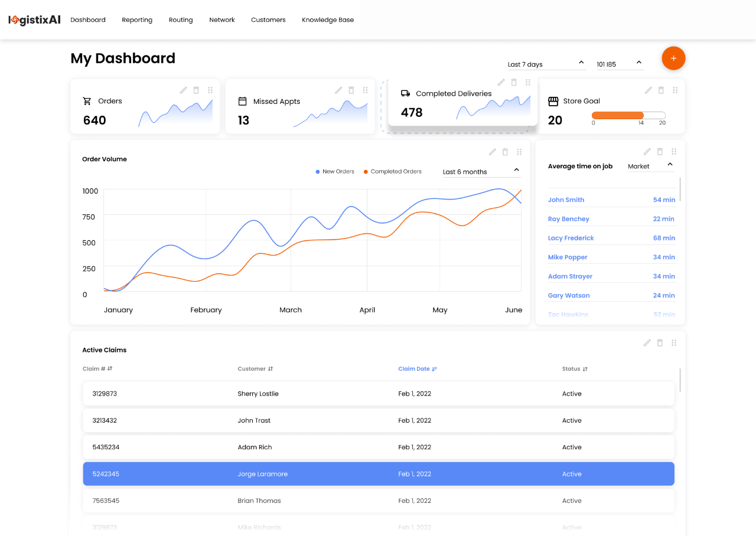The image size is (756, 536).
Task: Open the Reporting menu
Action: 137,20
